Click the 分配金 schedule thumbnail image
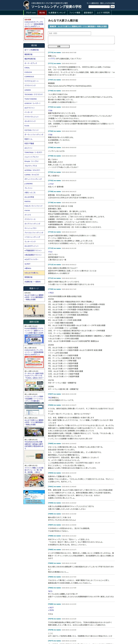 (34, 480)
